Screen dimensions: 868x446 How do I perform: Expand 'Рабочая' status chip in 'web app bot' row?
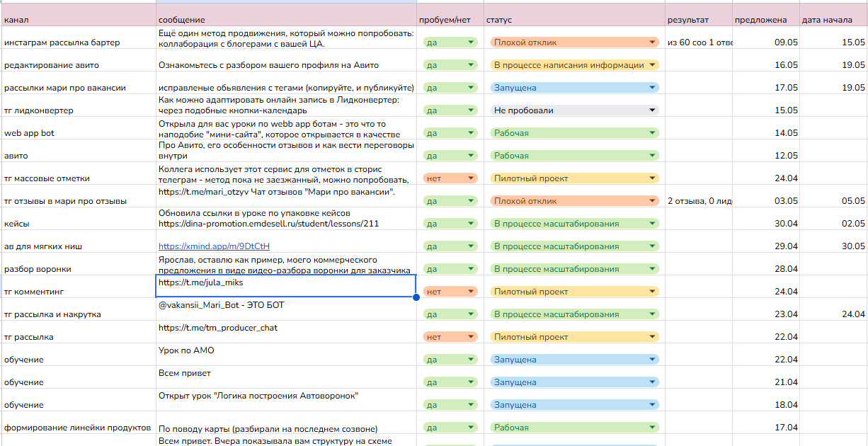(652, 133)
